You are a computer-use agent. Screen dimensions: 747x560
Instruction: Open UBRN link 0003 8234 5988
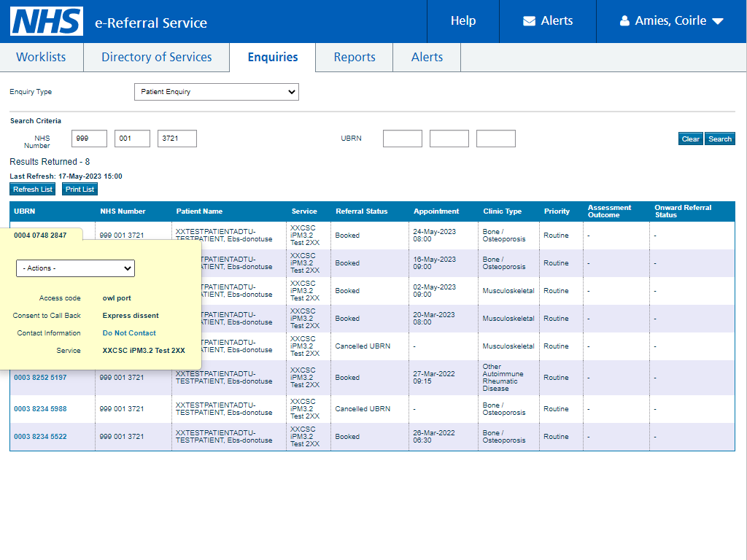point(40,409)
